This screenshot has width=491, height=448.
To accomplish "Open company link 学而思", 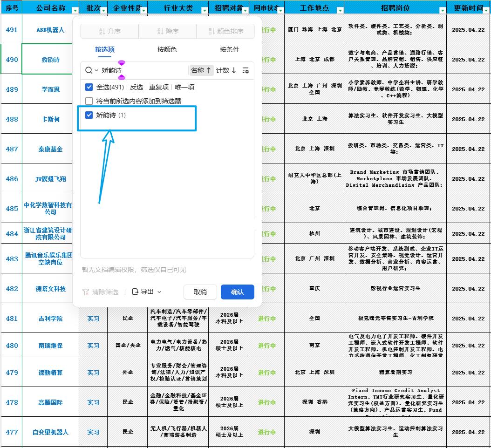I will [50, 89].
